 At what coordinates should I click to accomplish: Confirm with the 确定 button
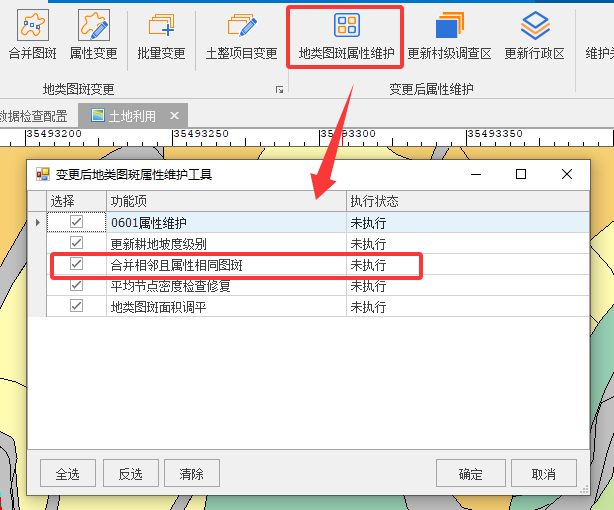(470, 474)
